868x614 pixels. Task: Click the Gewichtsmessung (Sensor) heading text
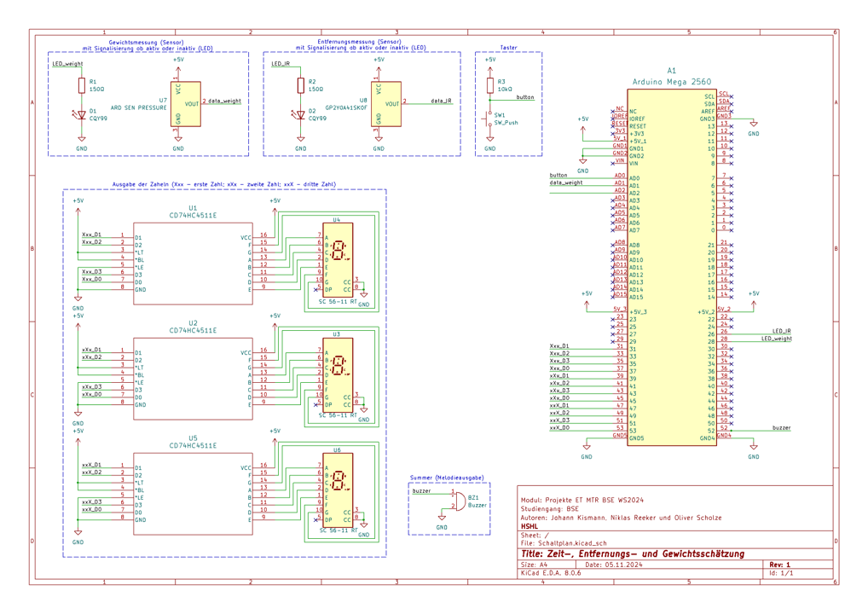click(x=148, y=42)
